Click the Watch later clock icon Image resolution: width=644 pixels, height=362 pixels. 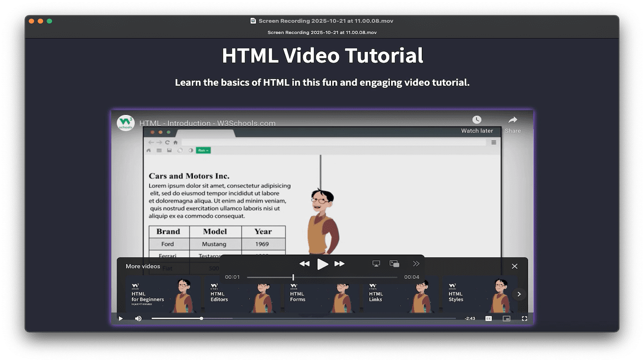(476, 120)
